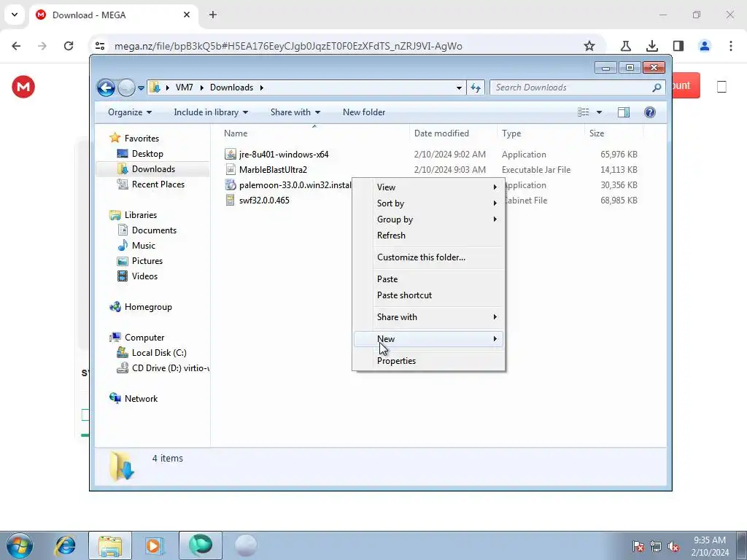The image size is (747, 560).
Task: Open Explorer help question mark icon
Action: pyautogui.click(x=650, y=112)
